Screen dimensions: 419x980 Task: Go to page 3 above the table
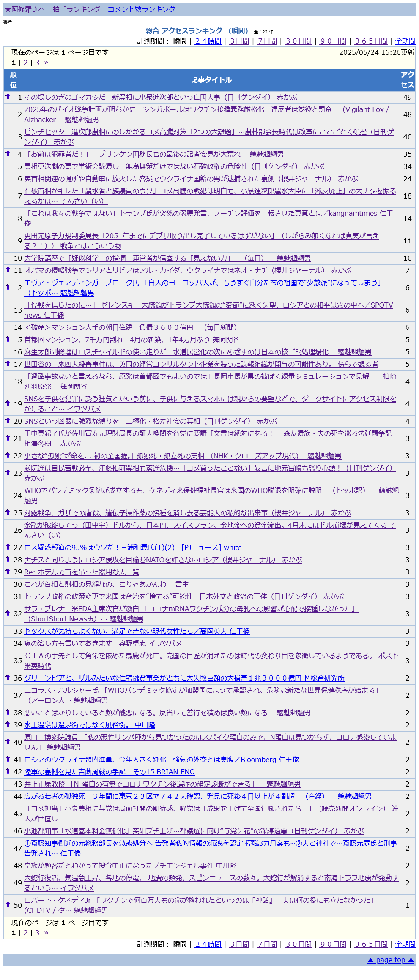[x=37, y=63]
